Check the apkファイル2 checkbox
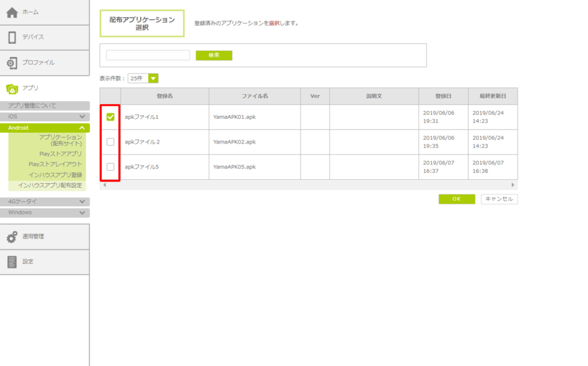Viewport: 588px width, 366px height. coord(110,142)
